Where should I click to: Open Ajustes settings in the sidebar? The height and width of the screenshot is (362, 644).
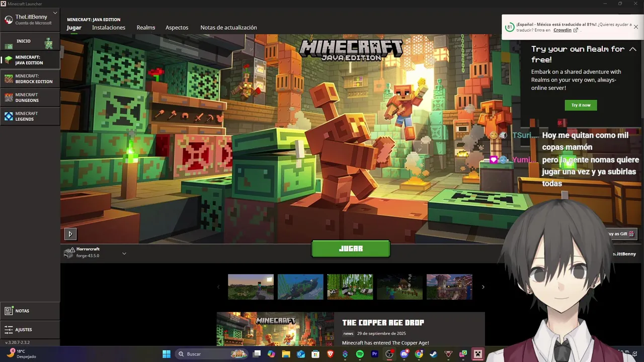30,330
